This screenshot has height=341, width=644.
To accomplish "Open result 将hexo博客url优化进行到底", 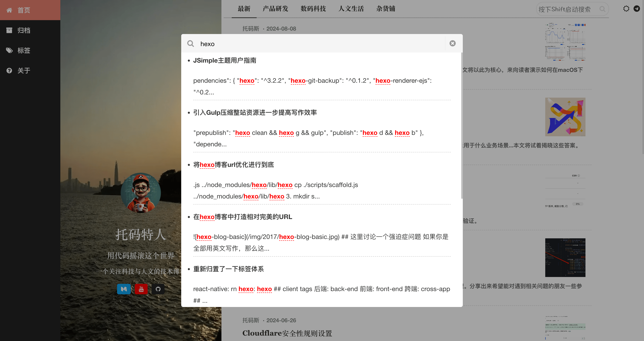I will [234, 165].
